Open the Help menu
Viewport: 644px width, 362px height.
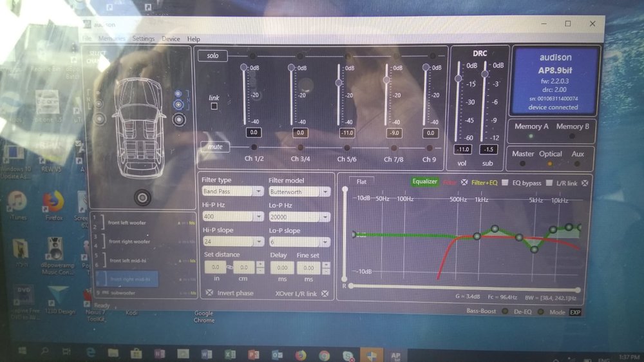click(193, 39)
